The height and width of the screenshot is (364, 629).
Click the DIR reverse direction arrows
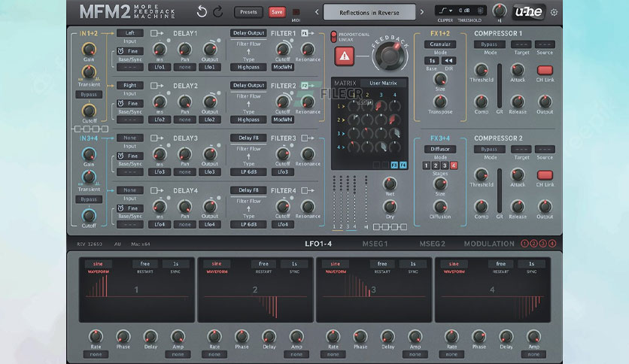448,60
